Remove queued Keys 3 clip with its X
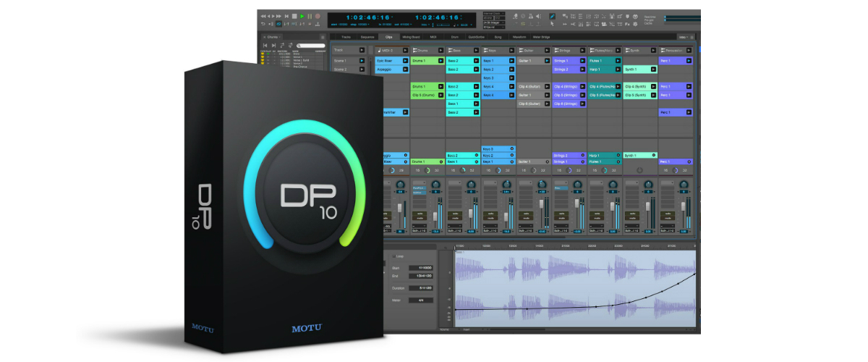This screenshot has height=362, width=868. (x=511, y=148)
